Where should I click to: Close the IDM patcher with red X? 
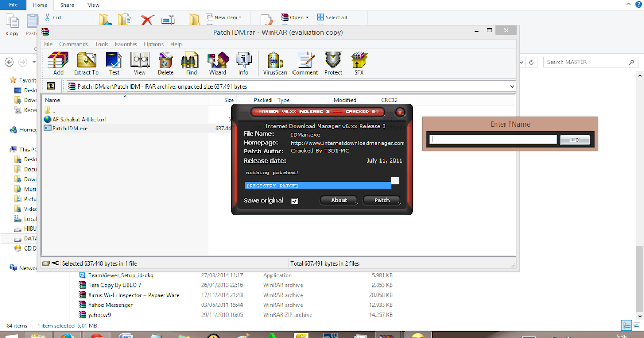[x=399, y=112]
